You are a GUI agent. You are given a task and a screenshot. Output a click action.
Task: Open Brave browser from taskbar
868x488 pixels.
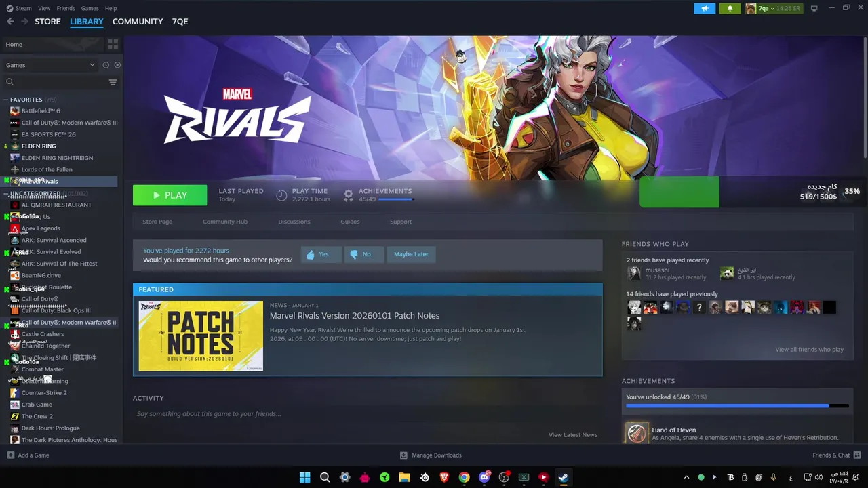444,477
